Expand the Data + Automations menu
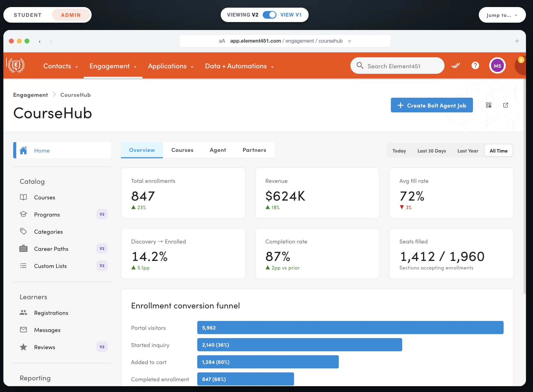Screen dimensions: 533x392 239,66
